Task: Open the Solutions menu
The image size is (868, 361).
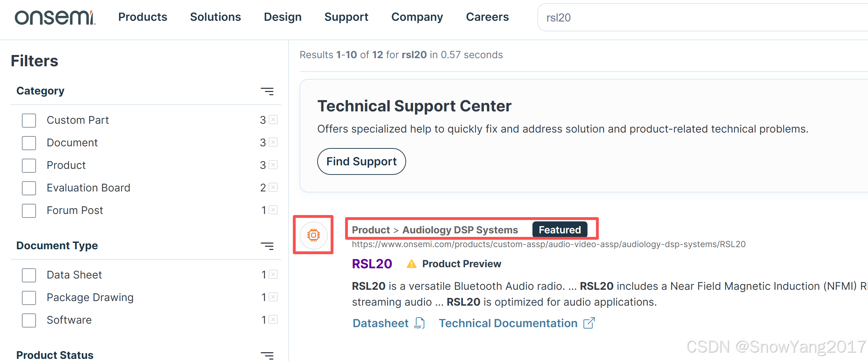Action: (x=215, y=17)
